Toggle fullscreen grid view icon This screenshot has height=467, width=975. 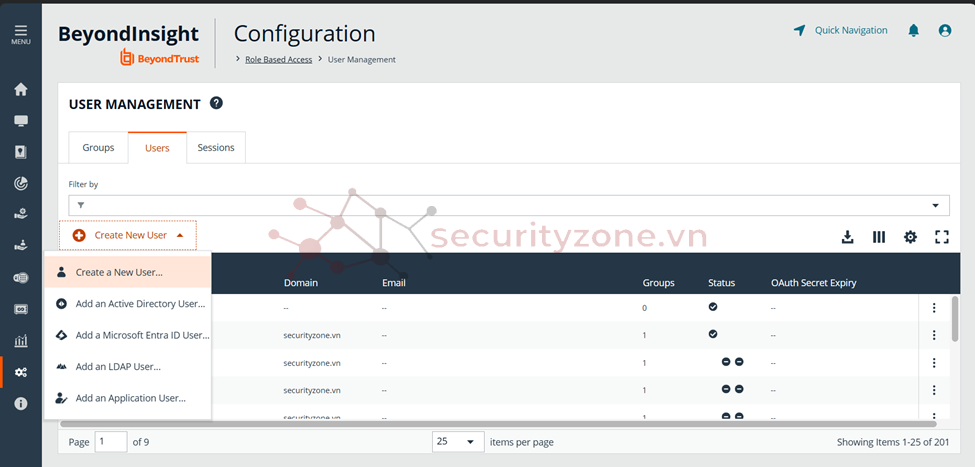pyautogui.click(x=941, y=237)
